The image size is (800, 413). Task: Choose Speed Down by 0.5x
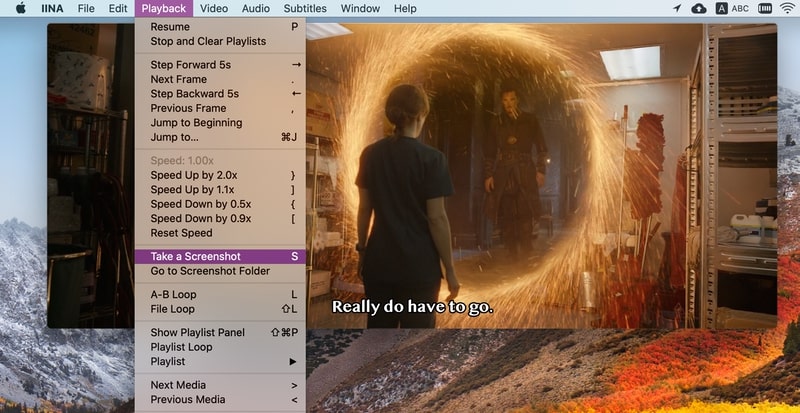coord(220,204)
